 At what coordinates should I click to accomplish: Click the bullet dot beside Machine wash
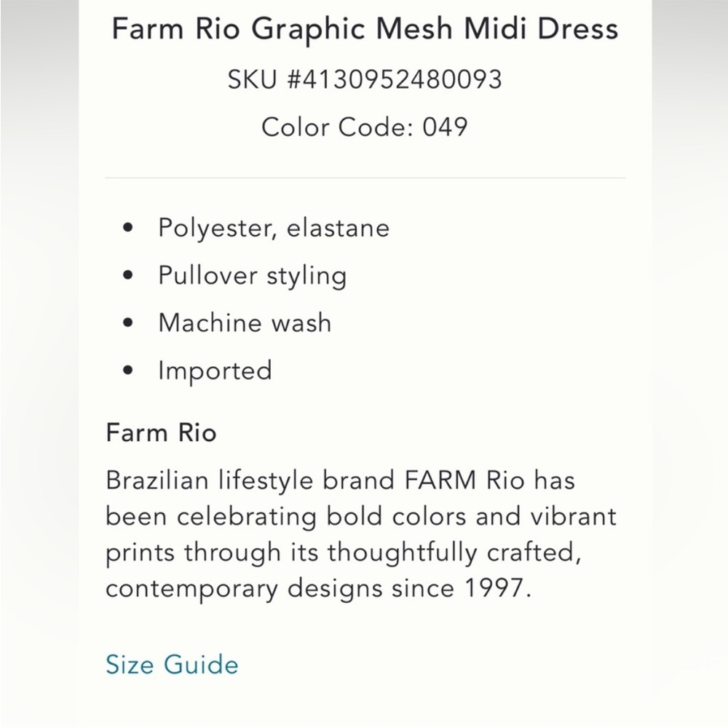[x=128, y=323]
